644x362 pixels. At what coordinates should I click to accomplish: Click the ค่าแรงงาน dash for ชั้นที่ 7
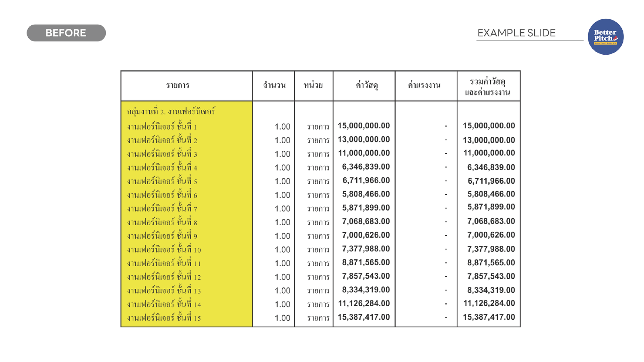[x=446, y=208]
